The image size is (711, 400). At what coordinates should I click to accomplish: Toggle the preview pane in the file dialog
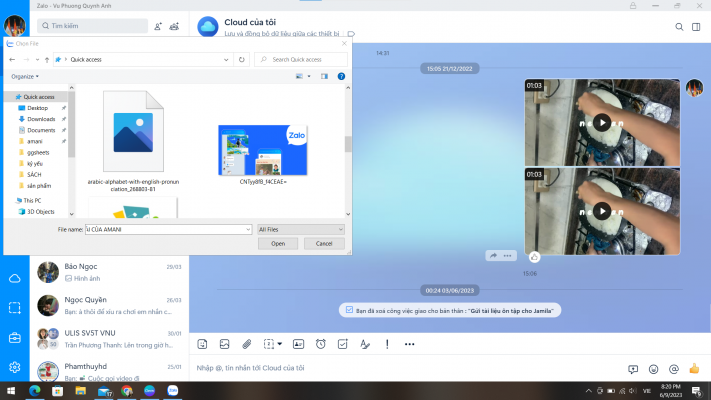pyautogui.click(x=324, y=76)
